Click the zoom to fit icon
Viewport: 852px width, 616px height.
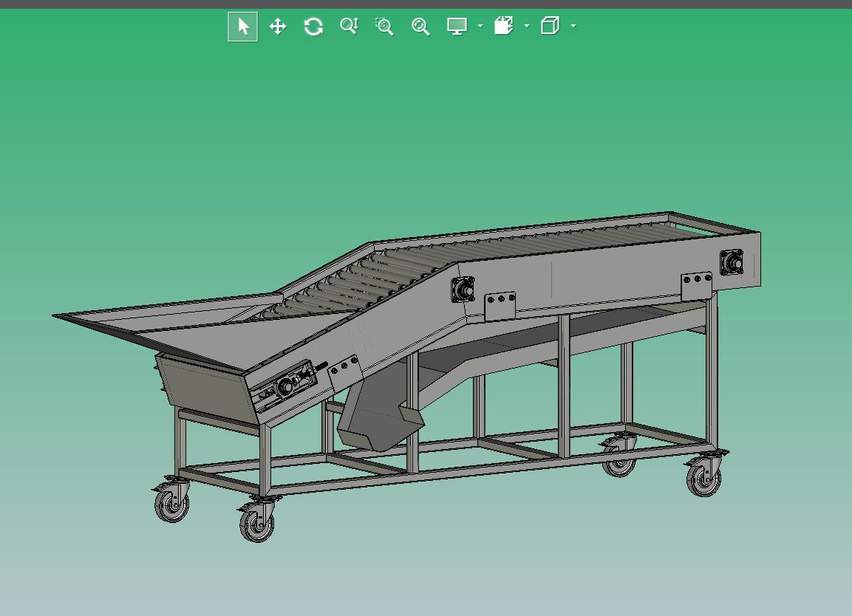pyautogui.click(x=420, y=26)
